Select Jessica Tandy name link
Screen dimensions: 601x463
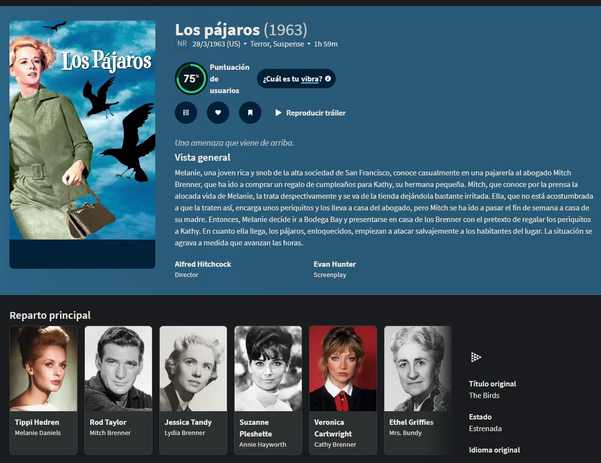[188, 422]
